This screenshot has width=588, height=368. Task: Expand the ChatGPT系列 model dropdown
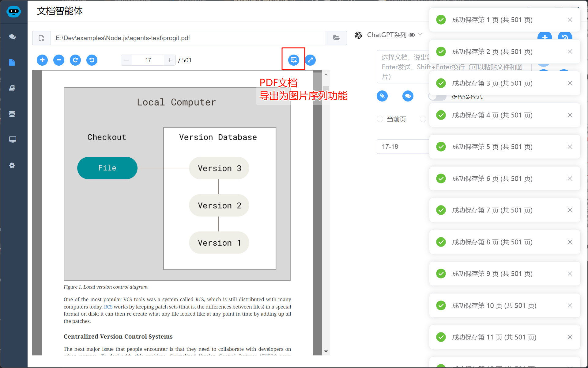(x=420, y=34)
